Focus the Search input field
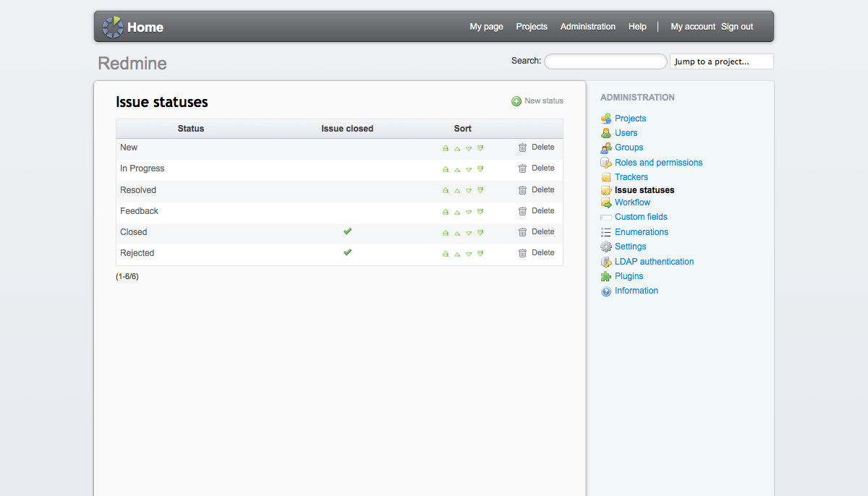The width and height of the screenshot is (868, 496). coord(605,61)
